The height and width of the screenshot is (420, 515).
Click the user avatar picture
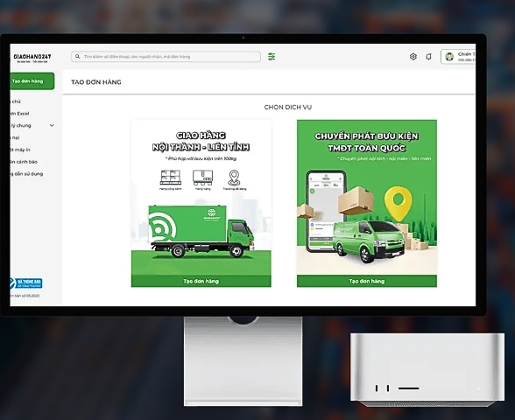tap(449, 57)
